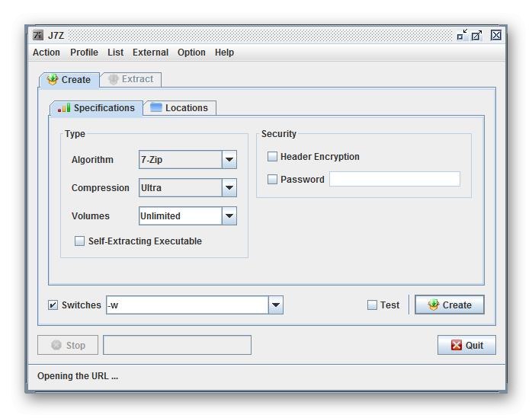The image size is (532, 418).
Task: Open the Option menu
Action: coord(191,53)
